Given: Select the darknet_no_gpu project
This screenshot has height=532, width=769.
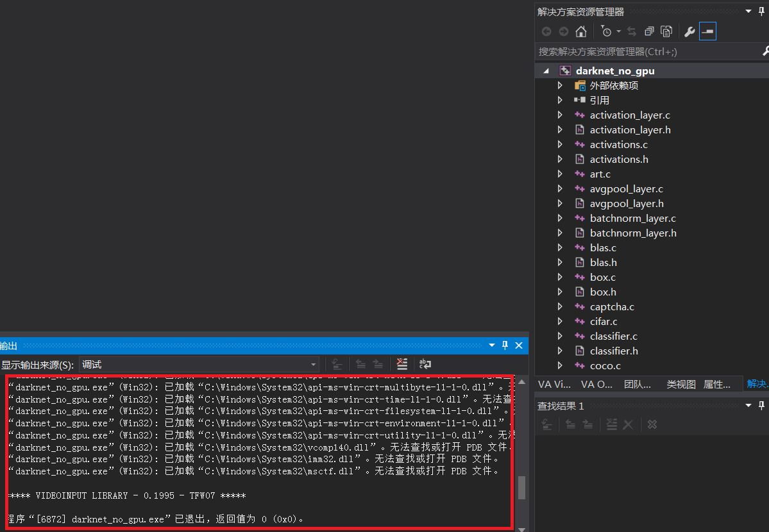Looking at the screenshot, I should (x=615, y=71).
